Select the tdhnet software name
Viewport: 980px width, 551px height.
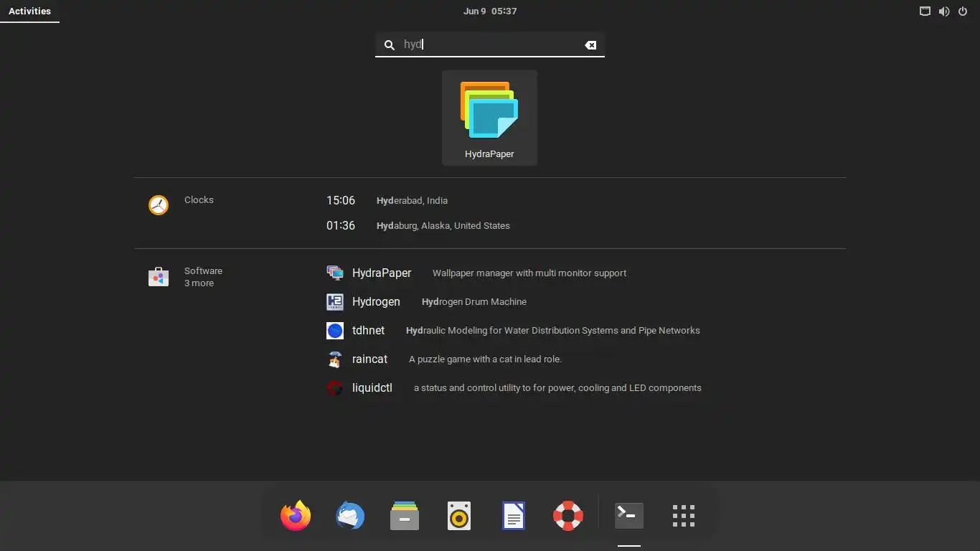click(x=368, y=330)
